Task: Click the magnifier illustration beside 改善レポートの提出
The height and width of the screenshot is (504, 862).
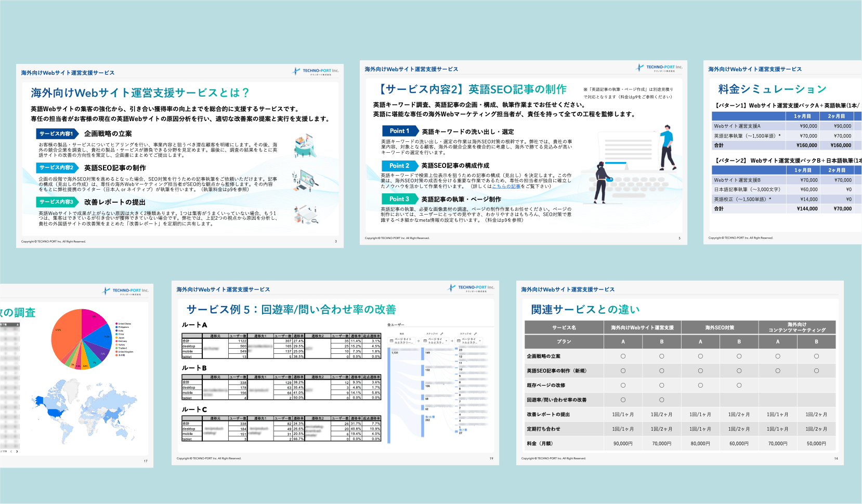Action: [305, 214]
